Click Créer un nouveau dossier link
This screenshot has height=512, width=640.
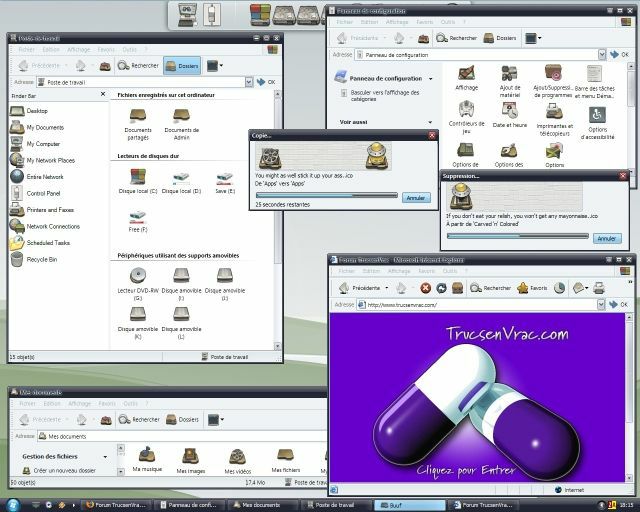(x=64, y=470)
